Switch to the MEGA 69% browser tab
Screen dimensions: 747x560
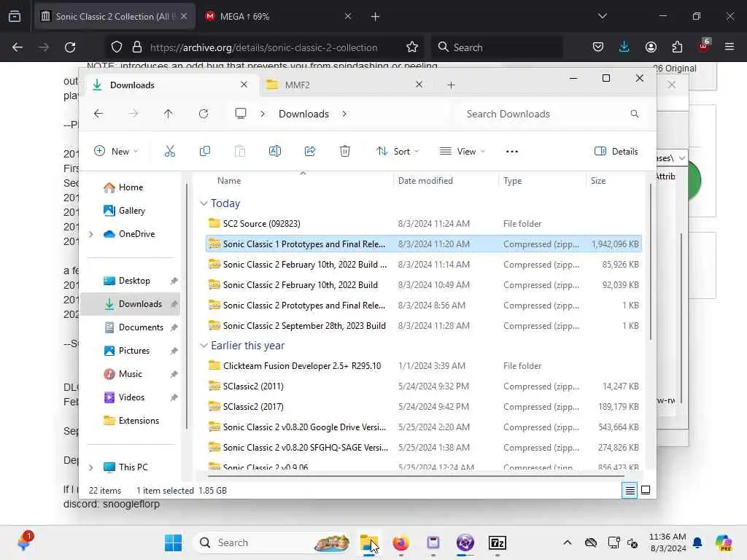(279, 16)
